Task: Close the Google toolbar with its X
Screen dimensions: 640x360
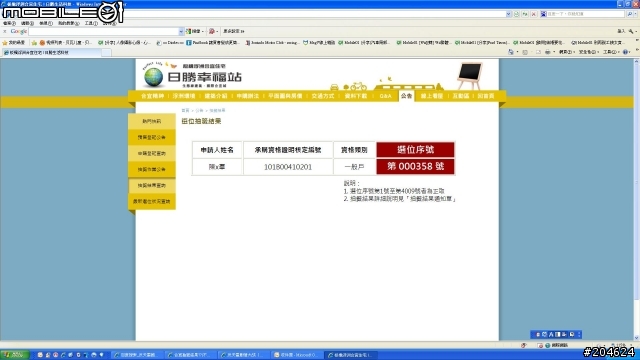Action: click(x=4, y=31)
